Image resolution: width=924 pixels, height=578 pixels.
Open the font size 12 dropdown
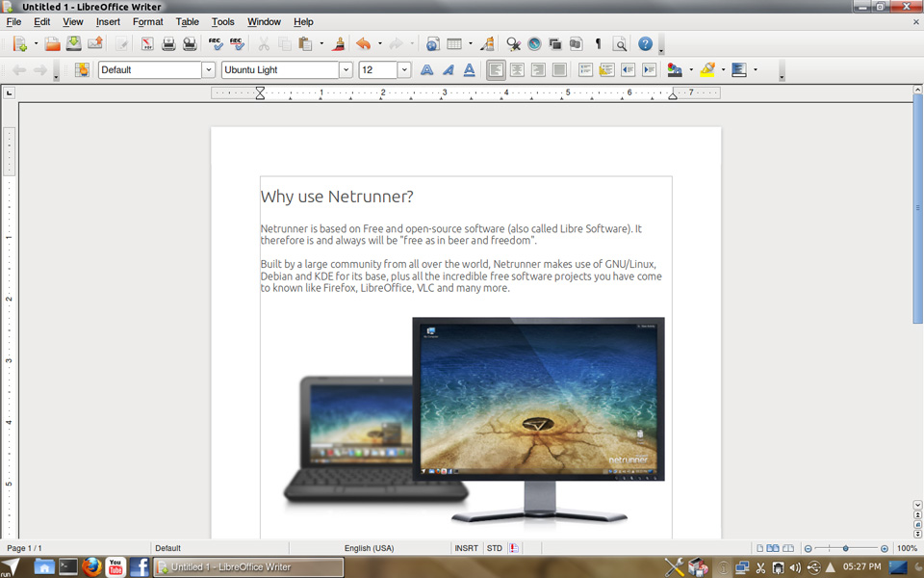pyautogui.click(x=404, y=70)
